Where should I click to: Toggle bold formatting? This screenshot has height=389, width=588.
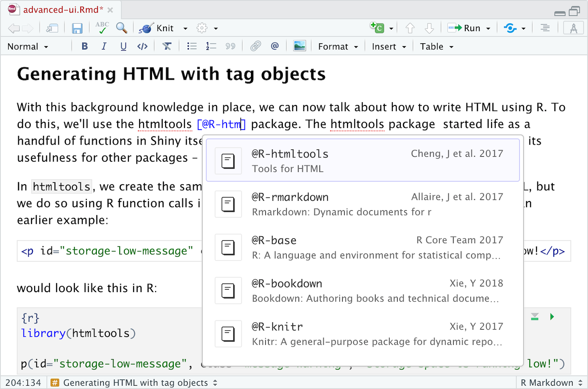[x=85, y=46]
